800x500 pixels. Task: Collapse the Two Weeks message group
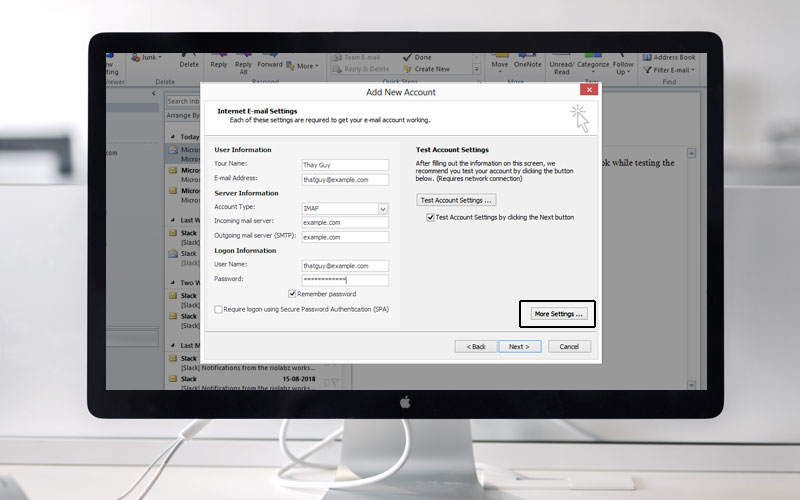pos(172,283)
